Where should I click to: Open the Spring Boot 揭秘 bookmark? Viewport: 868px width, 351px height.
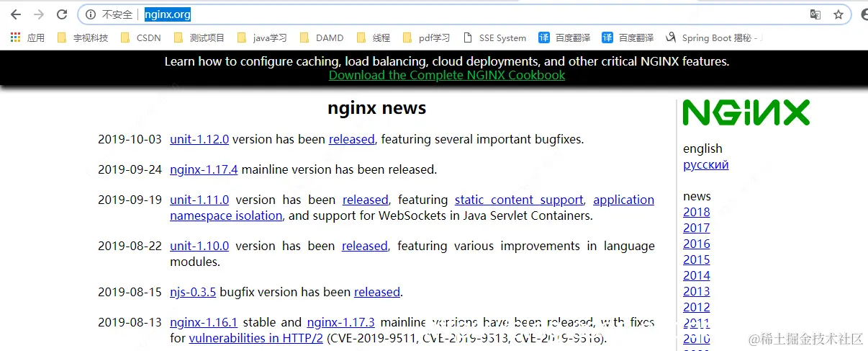click(x=714, y=37)
